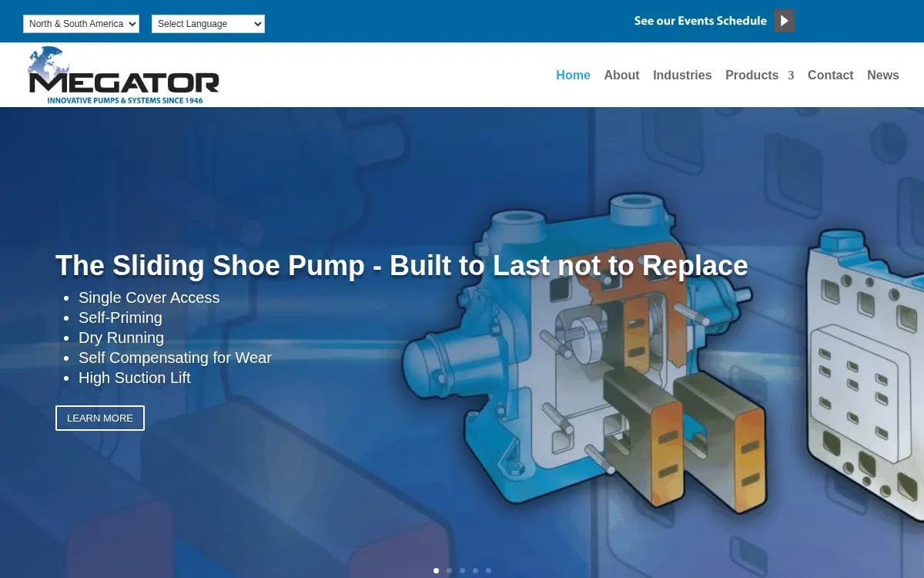This screenshot has width=924, height=578.
Task: Open the Contact menu item
Action: click(830, 75)
